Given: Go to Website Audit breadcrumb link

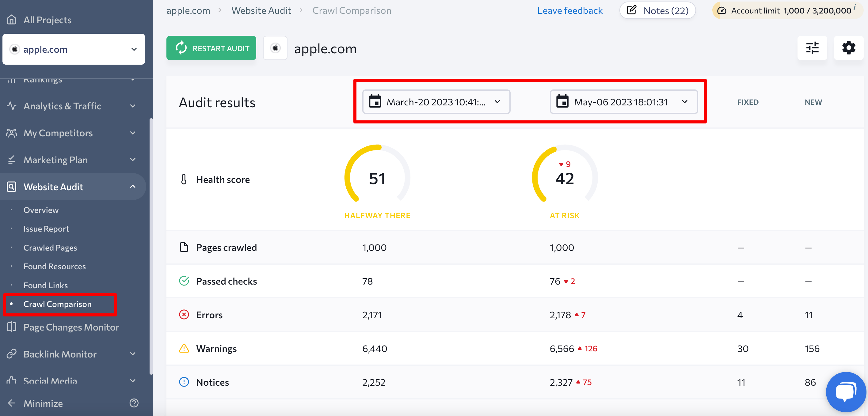Looking at the screenshot, I should (261, 10).
